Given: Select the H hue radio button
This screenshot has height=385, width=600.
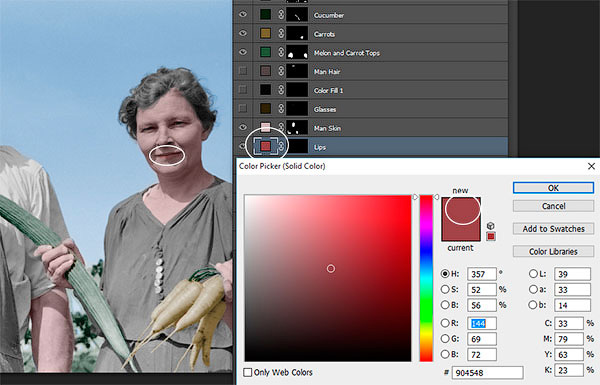Looking at the screenshot, I should [445, 274].
